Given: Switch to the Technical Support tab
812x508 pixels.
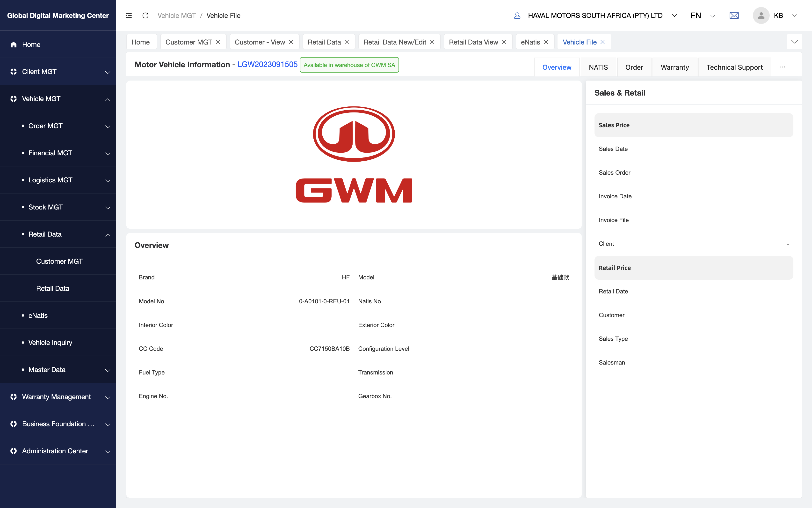Looking at the screenshot, I should (734, 67).
